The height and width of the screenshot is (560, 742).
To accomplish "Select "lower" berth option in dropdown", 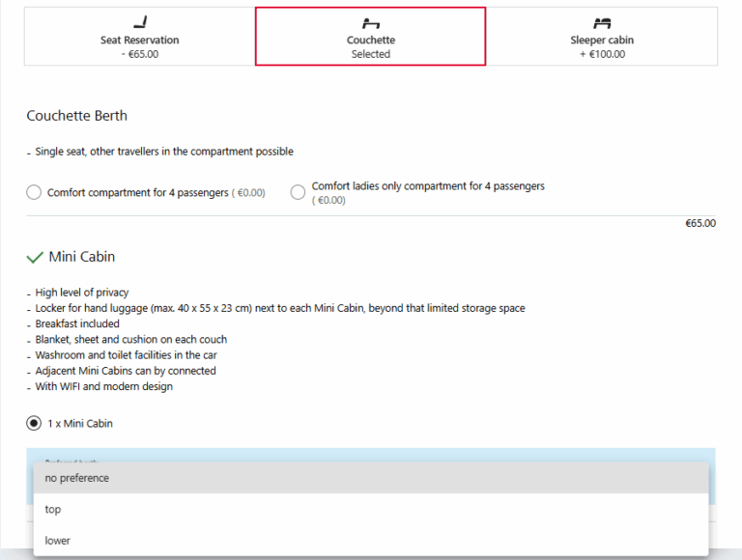I will tap(58, 541).
